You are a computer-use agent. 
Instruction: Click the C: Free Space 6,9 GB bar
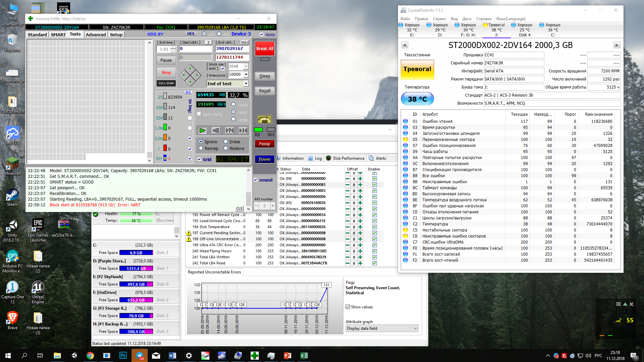point(136,253)
